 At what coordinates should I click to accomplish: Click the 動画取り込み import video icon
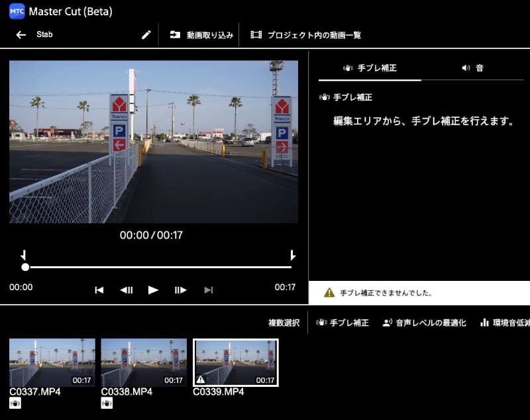(174, 35)
